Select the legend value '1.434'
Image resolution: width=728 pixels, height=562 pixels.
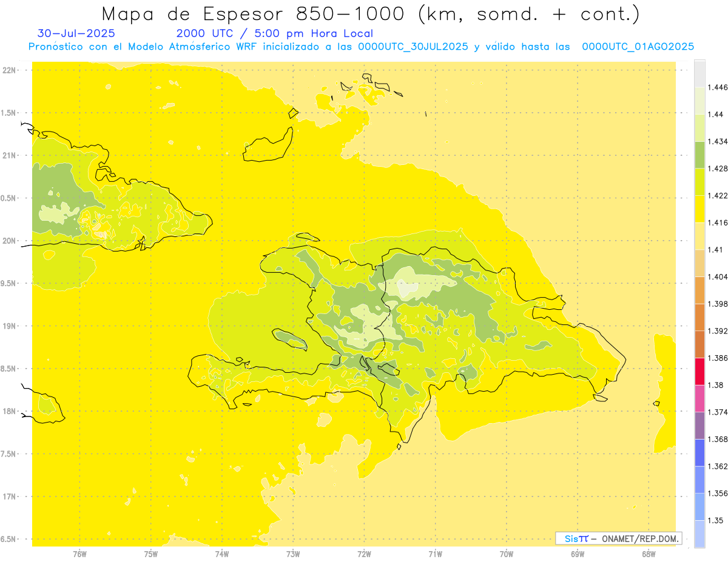click(x=718, y=141)
